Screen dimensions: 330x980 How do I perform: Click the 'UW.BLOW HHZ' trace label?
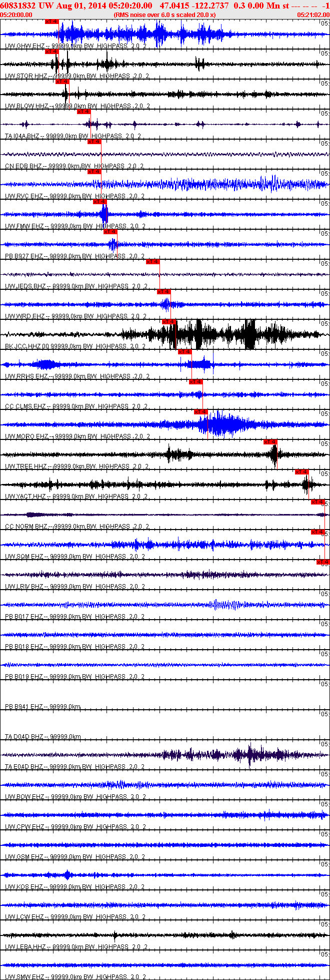[x=27, y=106]
